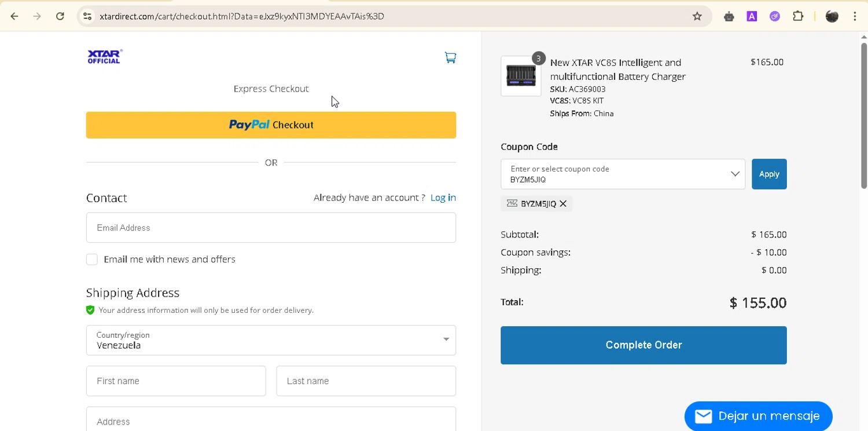Click the envelope icon in message widget
The width and height of the screenshot is (868, 431).
tap(703, 416)
